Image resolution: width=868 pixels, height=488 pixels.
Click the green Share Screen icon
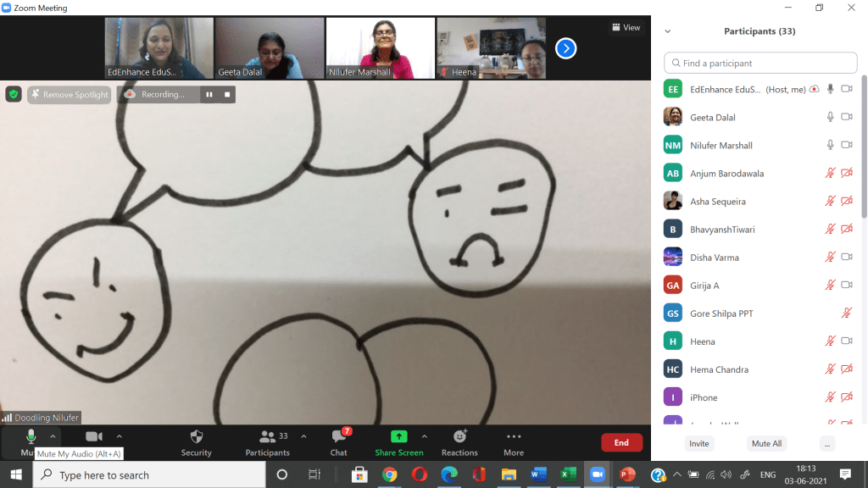[398, 437]
